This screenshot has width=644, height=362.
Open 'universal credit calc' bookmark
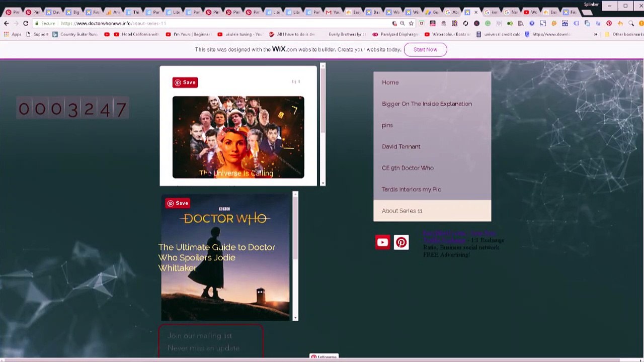tap(498, 34)
